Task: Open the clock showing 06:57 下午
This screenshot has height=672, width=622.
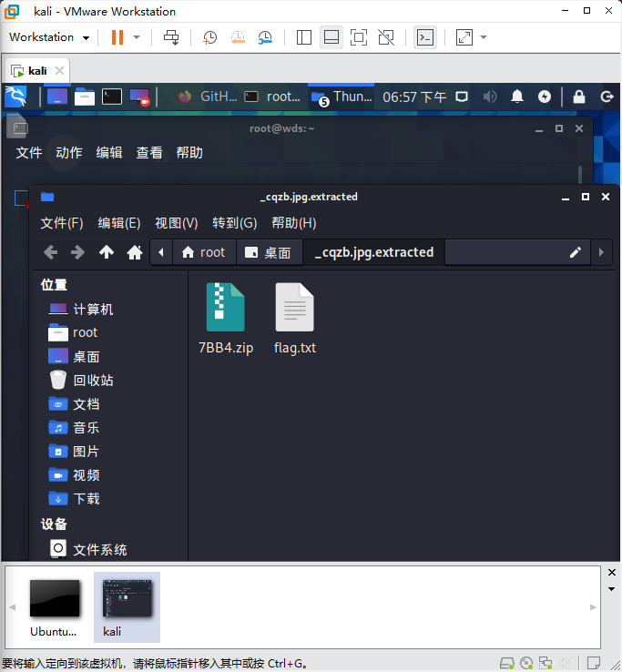Action: click(x=414, y=97)
